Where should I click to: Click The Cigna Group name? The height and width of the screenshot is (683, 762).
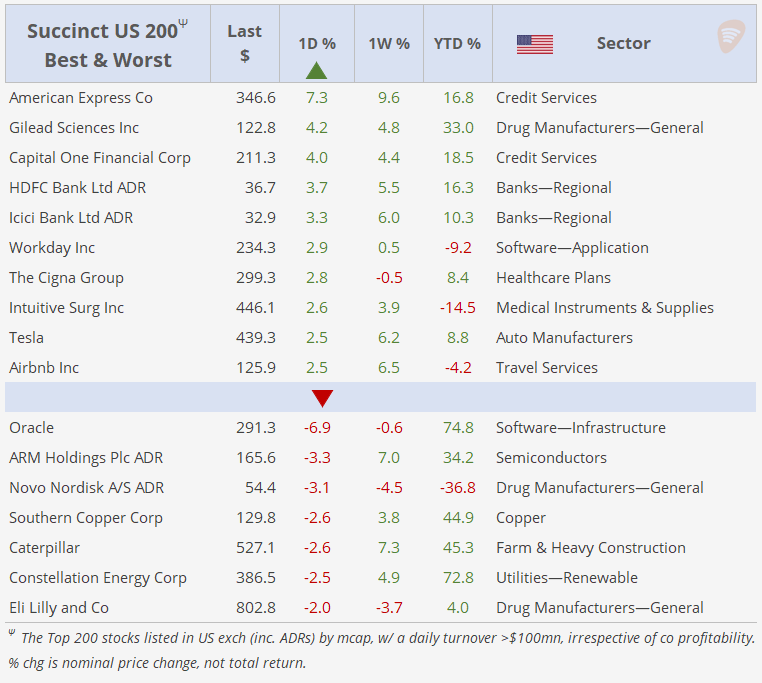tap(66, 278)
